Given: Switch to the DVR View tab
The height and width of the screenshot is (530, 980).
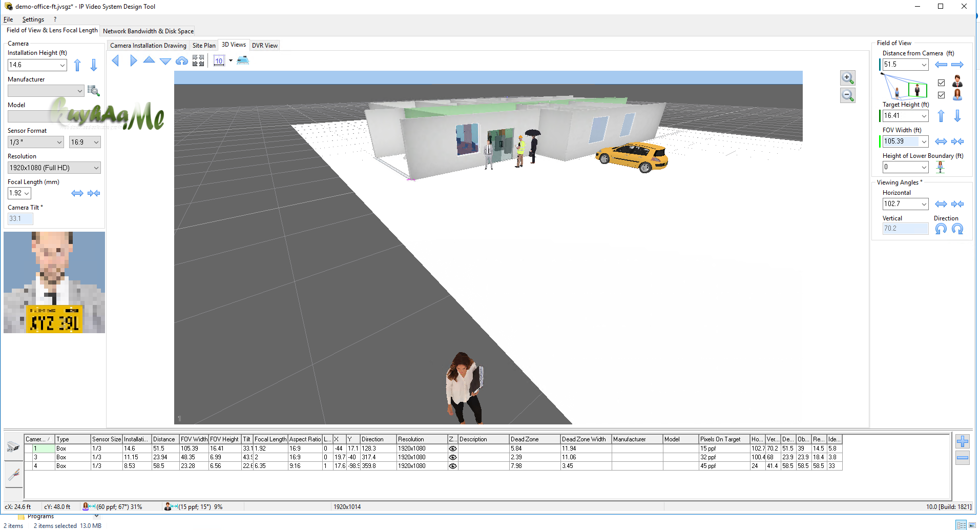Looking at the screenshot, I should coord(265,46).
